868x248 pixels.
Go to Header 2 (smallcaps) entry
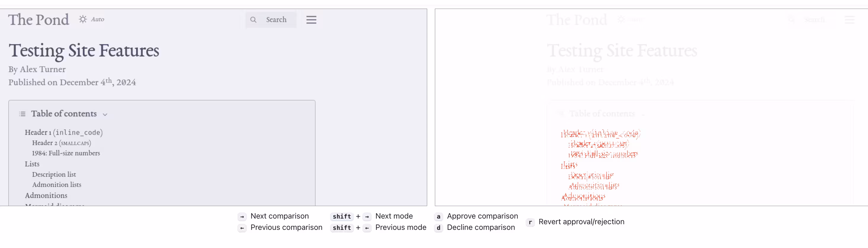61,143
